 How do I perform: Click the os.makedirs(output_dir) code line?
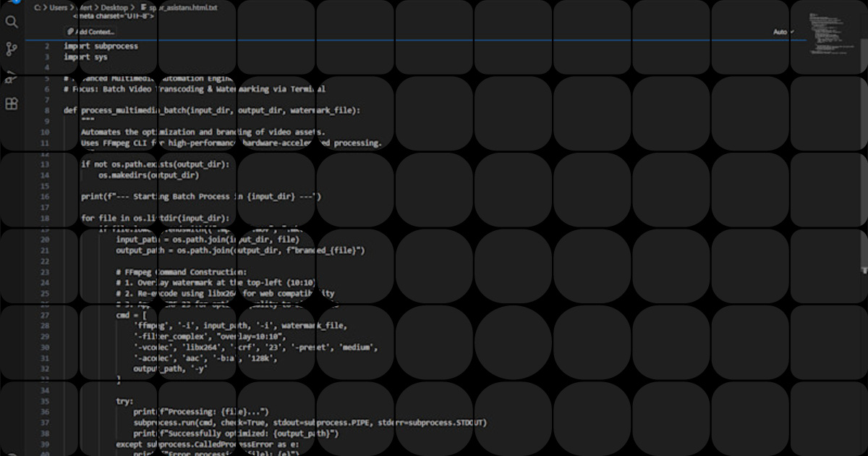tap(148, 175)
